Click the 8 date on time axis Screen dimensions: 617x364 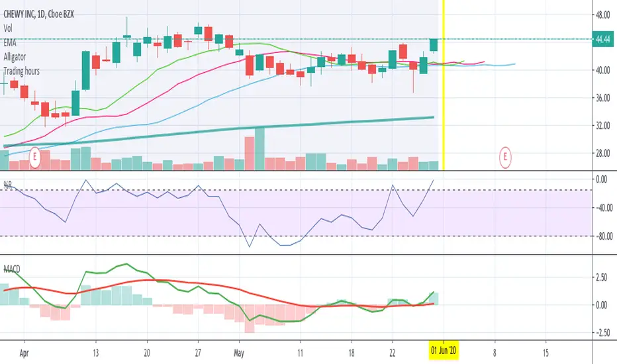pyautogui.click(x=495, y=353)
